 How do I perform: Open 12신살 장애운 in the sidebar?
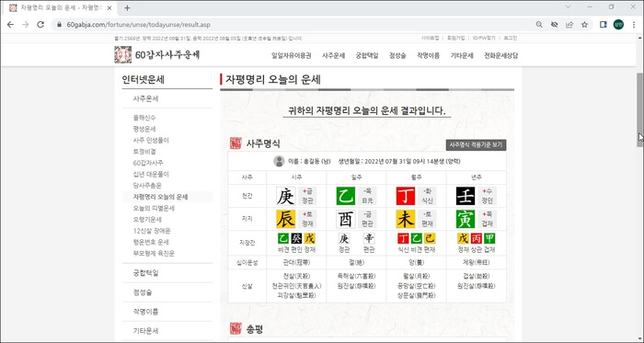pos(152,231)
